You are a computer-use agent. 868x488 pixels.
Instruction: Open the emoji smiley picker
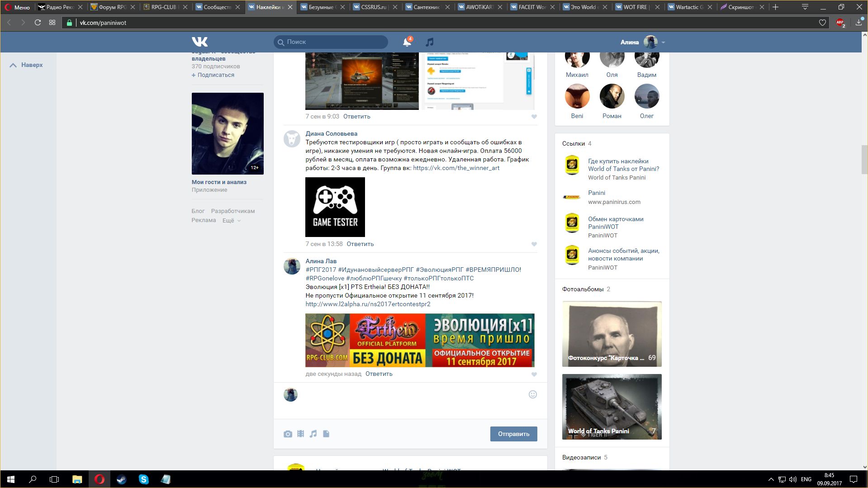533,394
